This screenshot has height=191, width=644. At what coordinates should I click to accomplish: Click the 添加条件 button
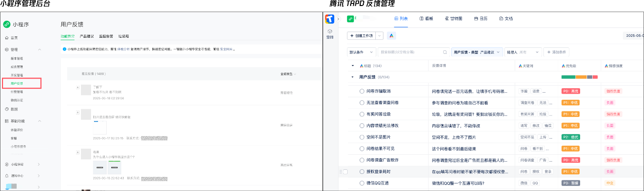pos(556,52)
